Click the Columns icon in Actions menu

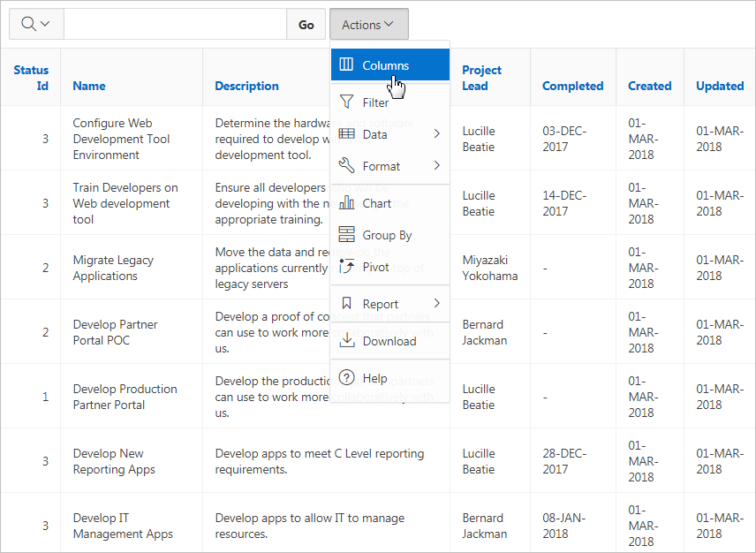(346, 65)
